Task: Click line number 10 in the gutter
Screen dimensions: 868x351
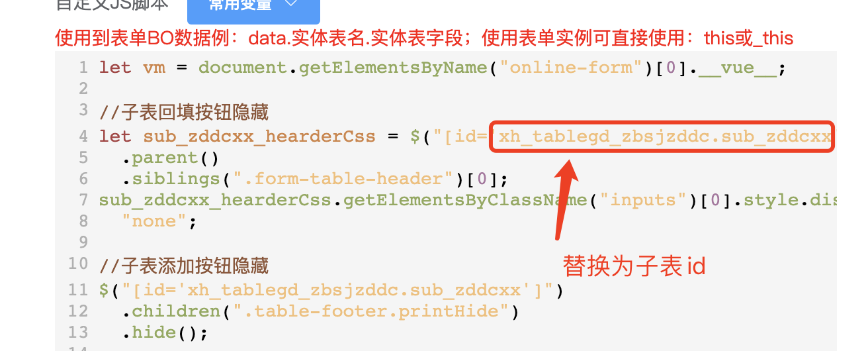Action: (78, 264)
